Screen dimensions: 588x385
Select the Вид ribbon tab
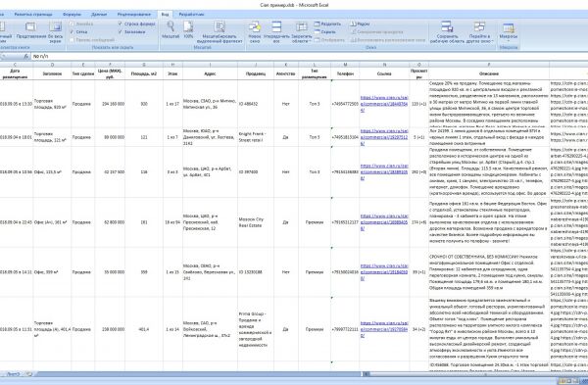tap(165, 15)
